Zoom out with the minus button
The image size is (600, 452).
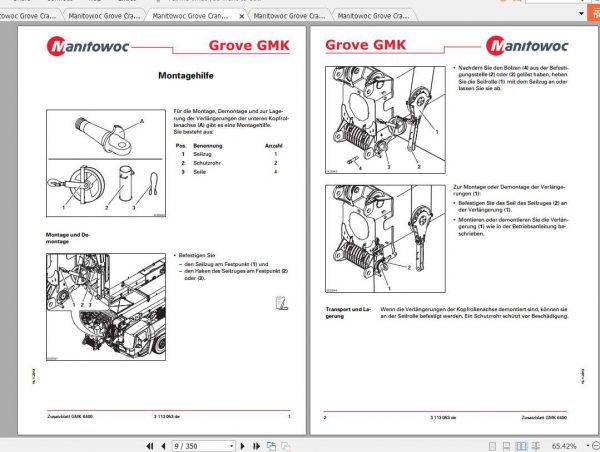click(x=596, y=446)
